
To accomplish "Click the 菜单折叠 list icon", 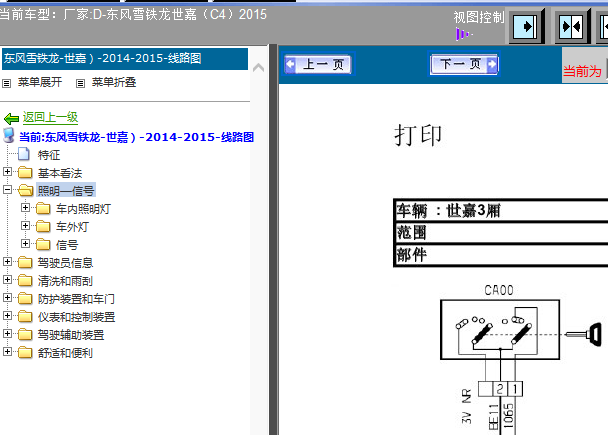I will (80, 83).
